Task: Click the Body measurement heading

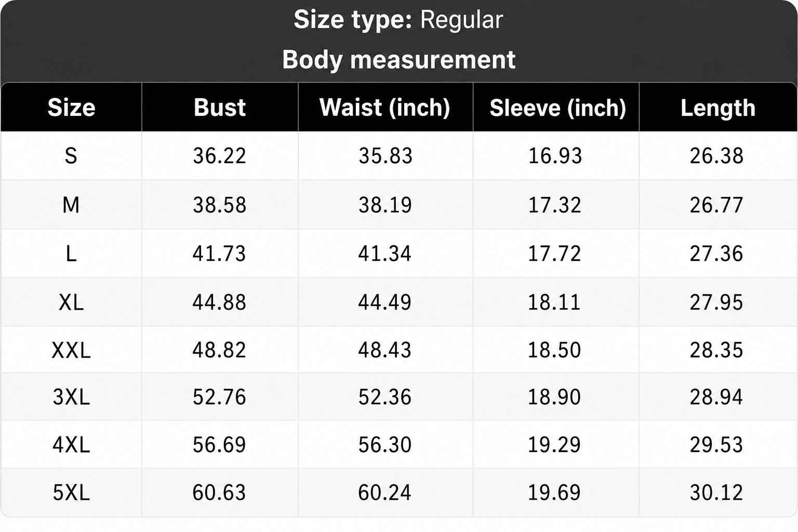Action: 399,59
